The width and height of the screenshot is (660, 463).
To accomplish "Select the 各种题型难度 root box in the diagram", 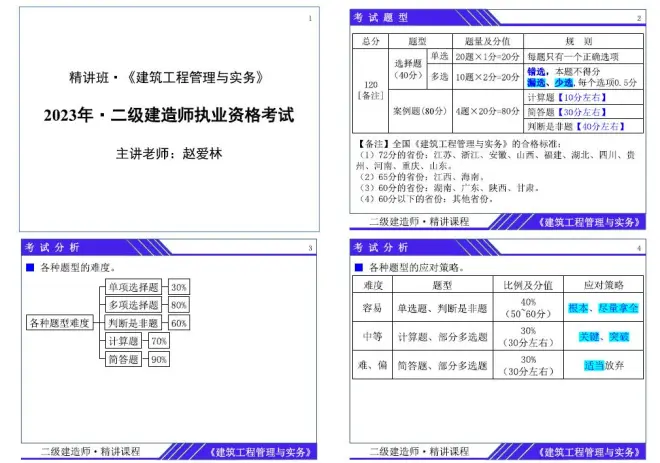I will coord(60,323).
